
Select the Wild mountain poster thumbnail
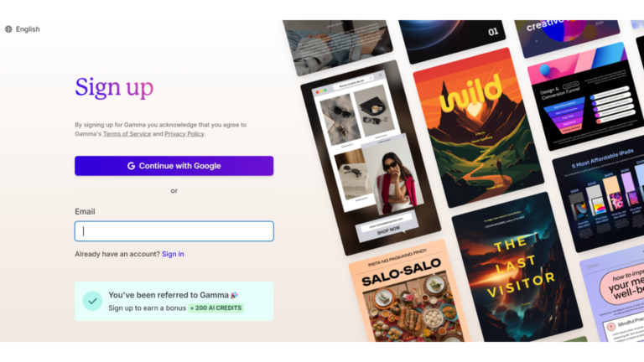479,127
